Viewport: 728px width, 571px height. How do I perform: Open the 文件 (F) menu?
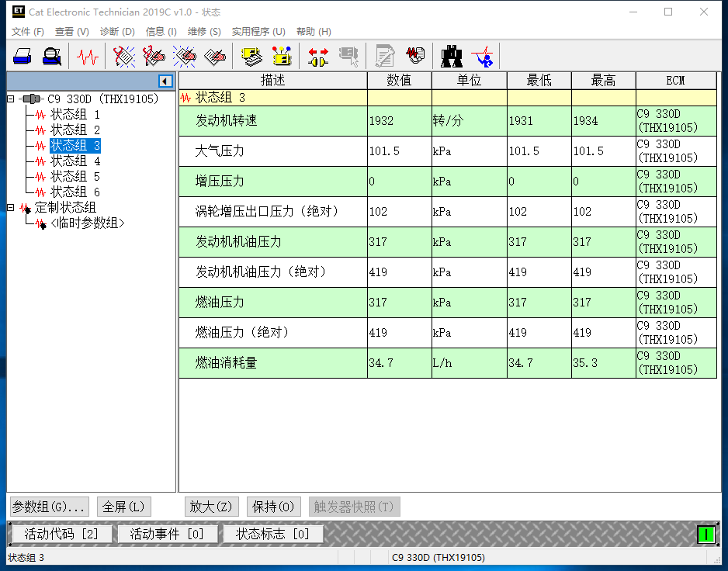pyautogui.click(x=27, y=32)
